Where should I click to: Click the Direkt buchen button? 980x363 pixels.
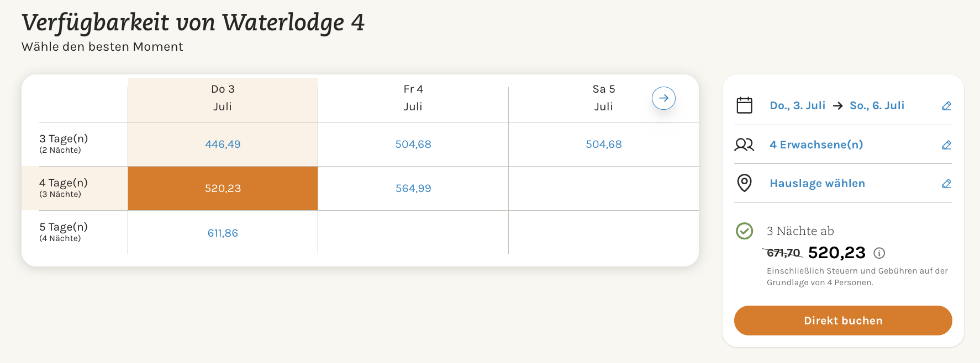(x=843, y=321)
